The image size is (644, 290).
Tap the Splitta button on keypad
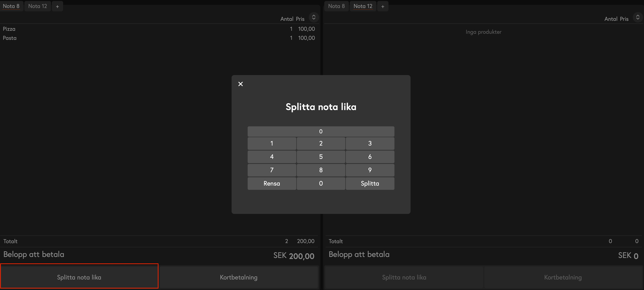pyautogui.click(x=370, y=184)
